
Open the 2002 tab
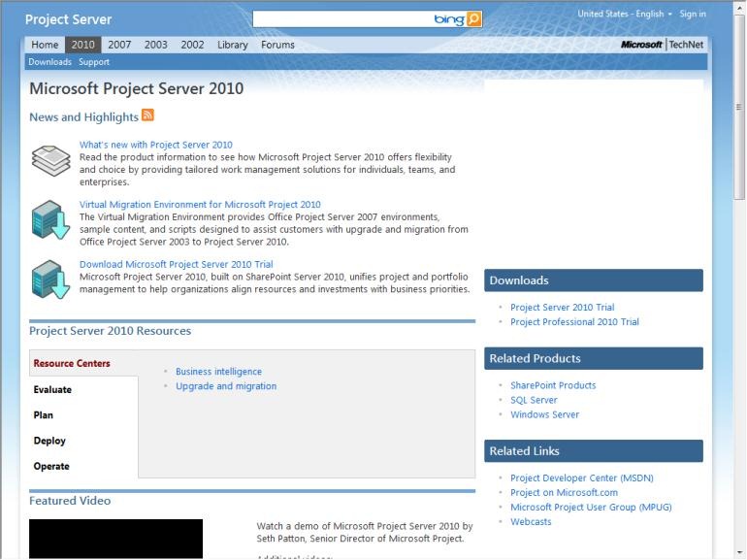click(192, 45)
